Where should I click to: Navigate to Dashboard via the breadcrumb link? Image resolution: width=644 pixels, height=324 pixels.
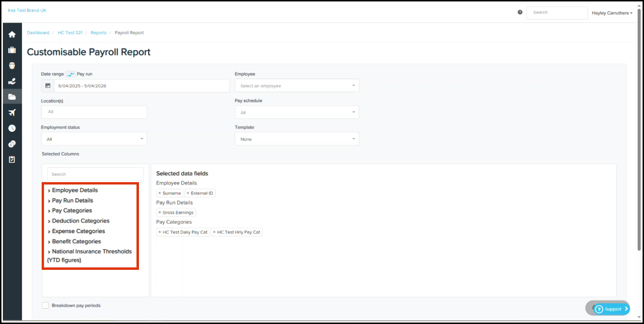click(x=38, y=33)
